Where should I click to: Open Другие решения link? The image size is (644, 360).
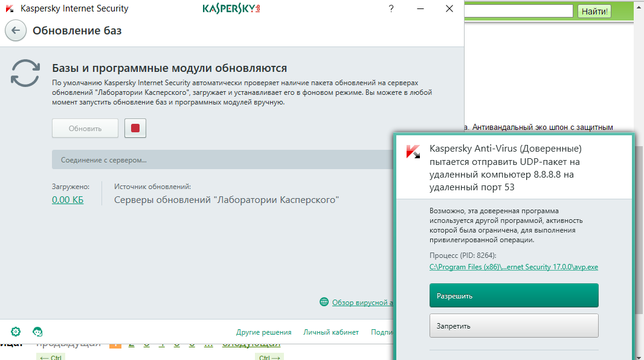(263, 332)
